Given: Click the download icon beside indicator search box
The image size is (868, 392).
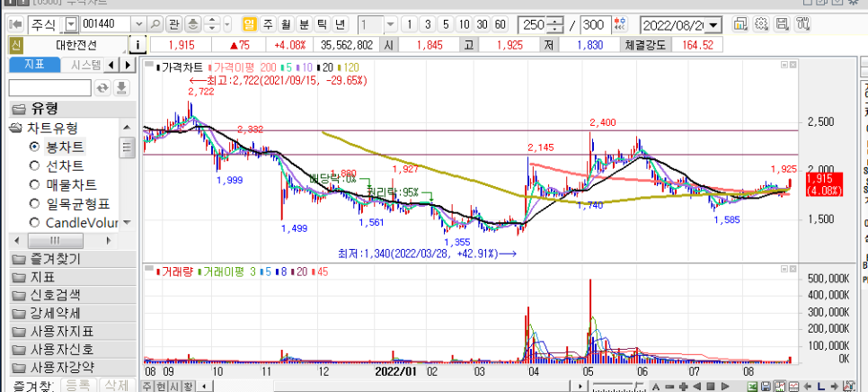Looking at the screenshot, I should tap(122, 87).
